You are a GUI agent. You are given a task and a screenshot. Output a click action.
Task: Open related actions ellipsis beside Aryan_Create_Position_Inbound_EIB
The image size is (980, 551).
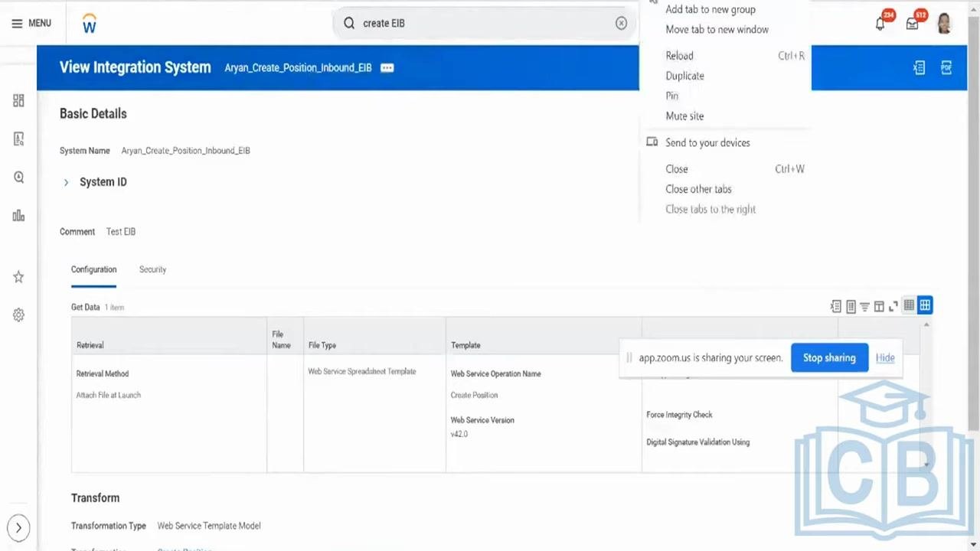387,67
